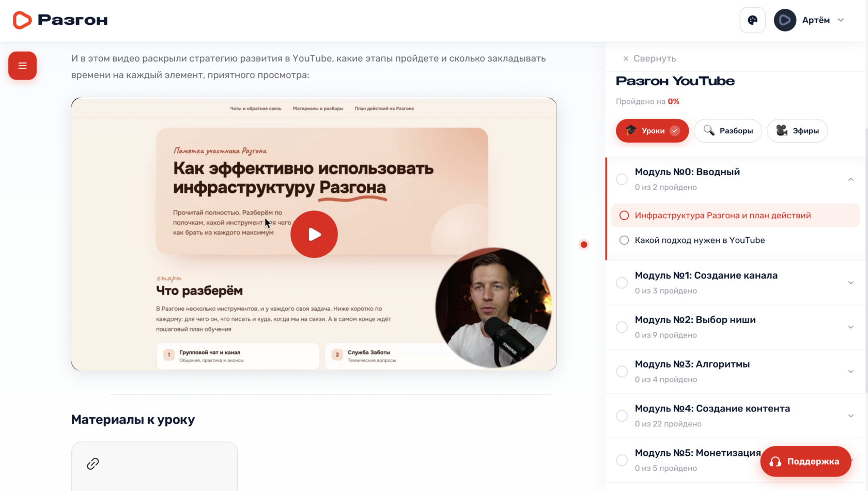Expand Модуль №1: Создание канала chevron
Image resolution: width=868 pixels, height=491 pixels.
(x=850, y=283)
